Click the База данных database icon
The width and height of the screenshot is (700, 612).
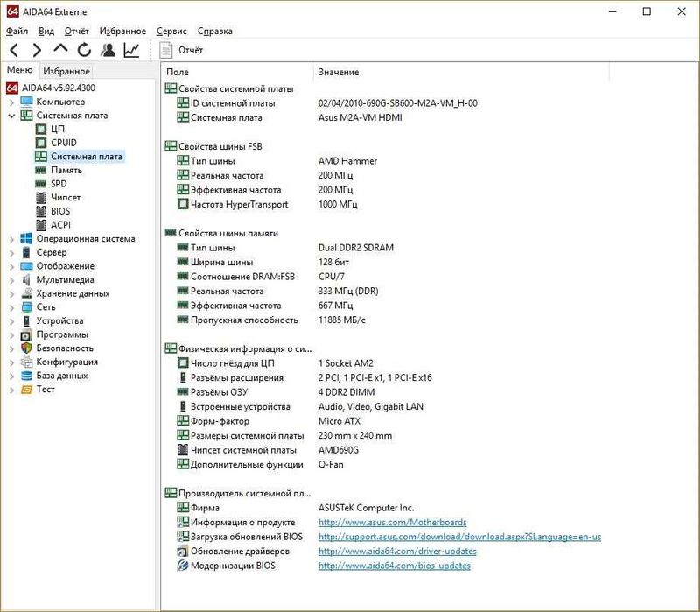pyautogui.click(x=26, y=376)
